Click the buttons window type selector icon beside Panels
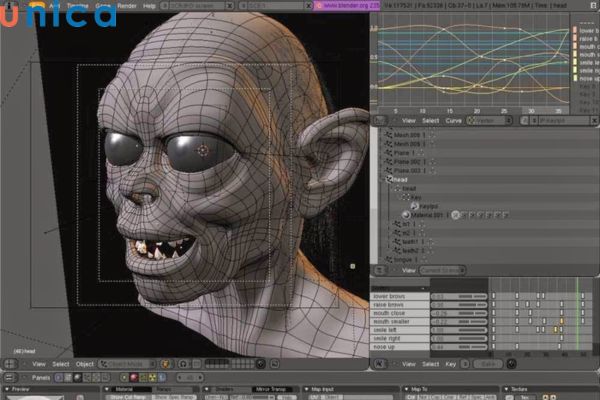Screen dimensions: 600x400 click(x=10, y=378)
